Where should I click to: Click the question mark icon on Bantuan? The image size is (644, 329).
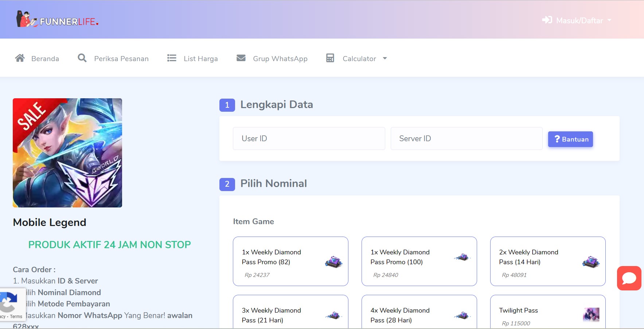click(x=557, y=139)
